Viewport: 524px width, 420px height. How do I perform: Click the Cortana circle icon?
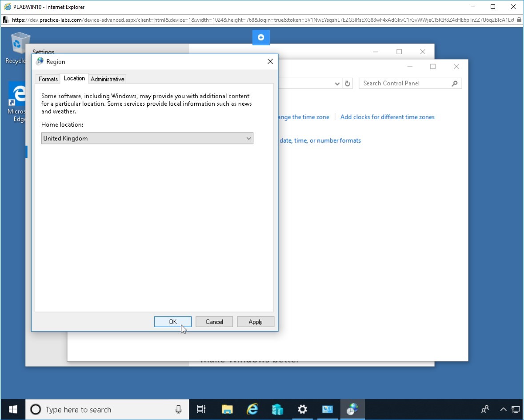point(36,409)
